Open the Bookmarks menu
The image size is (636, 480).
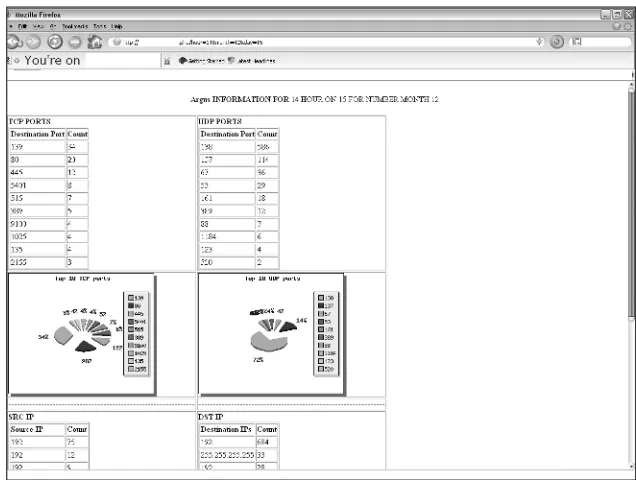(x=75, y=26)
